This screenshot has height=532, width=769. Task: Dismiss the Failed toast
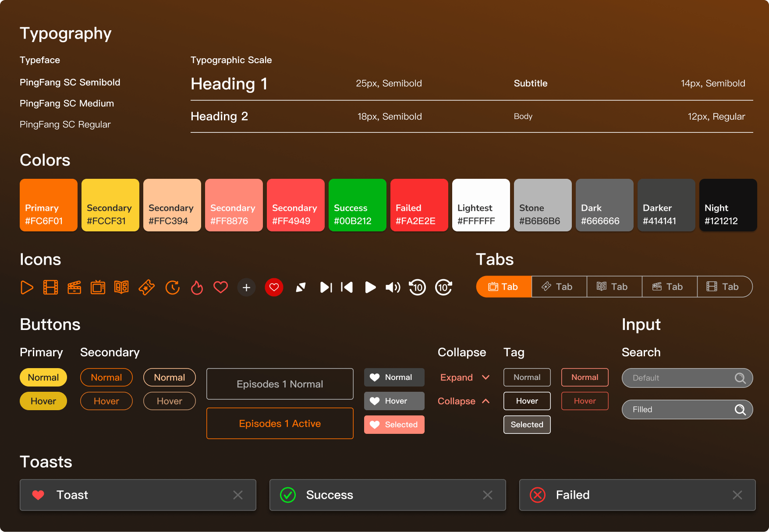tap(737, 495)
